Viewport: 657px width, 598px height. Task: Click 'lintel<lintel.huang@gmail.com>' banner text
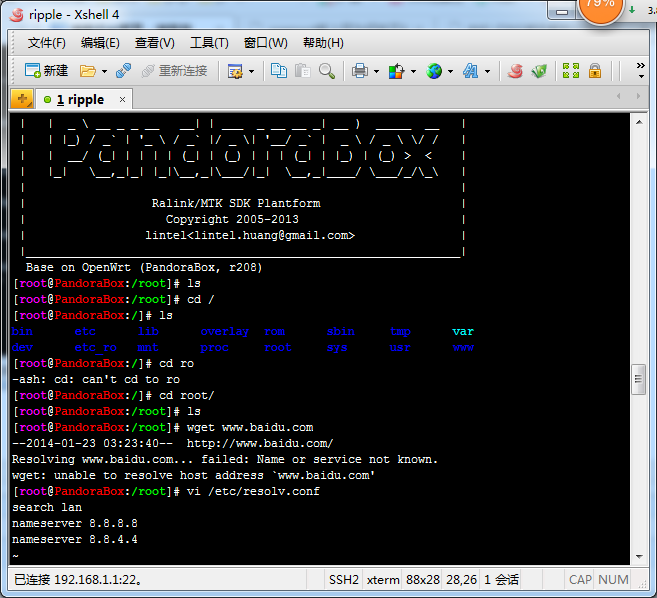pos(250,236)
